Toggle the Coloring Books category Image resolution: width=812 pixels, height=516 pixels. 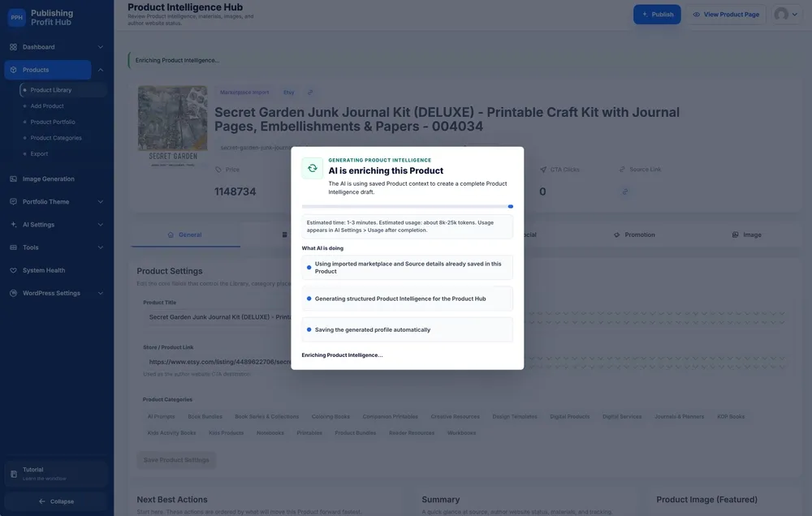point(331,417)
